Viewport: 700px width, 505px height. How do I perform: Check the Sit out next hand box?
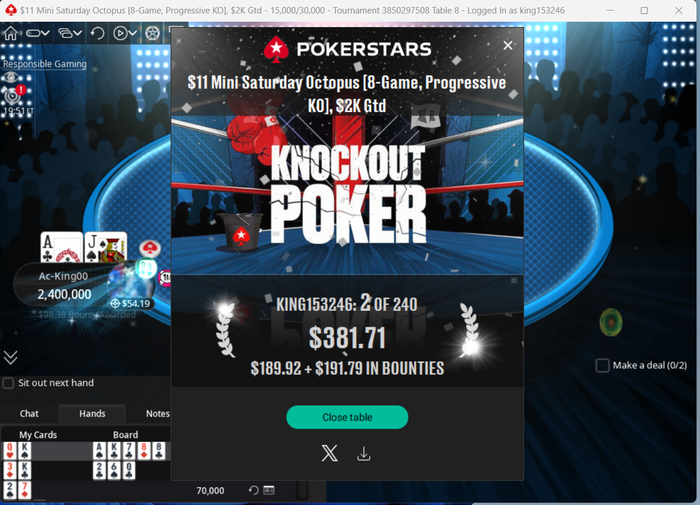tap(8, 383)
